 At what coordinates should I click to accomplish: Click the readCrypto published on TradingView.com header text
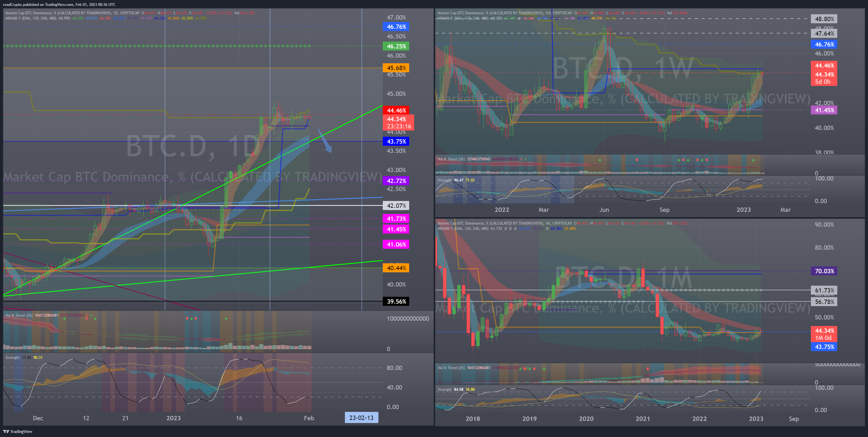click(x=59, y=4)
